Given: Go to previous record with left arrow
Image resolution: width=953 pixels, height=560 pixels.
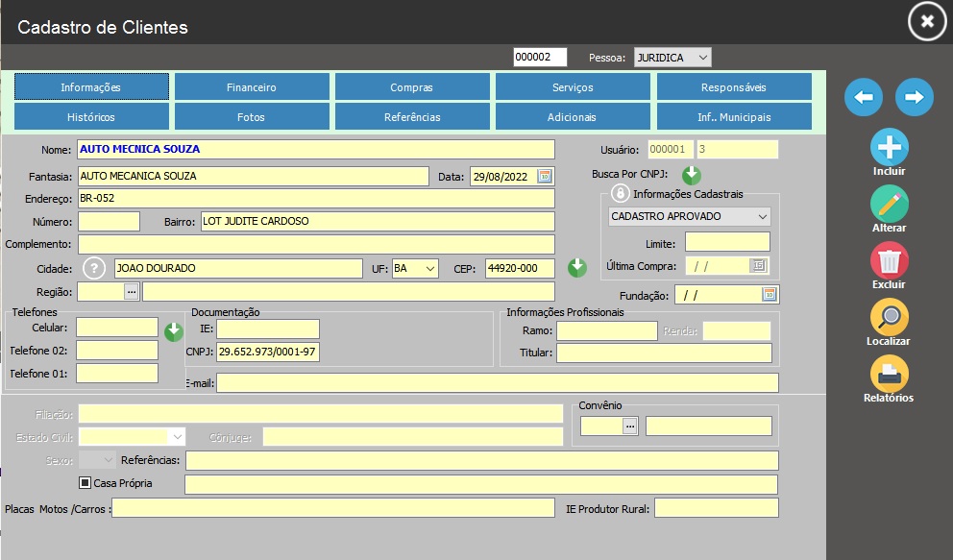Looking at the screenshot, I should click(x=864, y=97).
